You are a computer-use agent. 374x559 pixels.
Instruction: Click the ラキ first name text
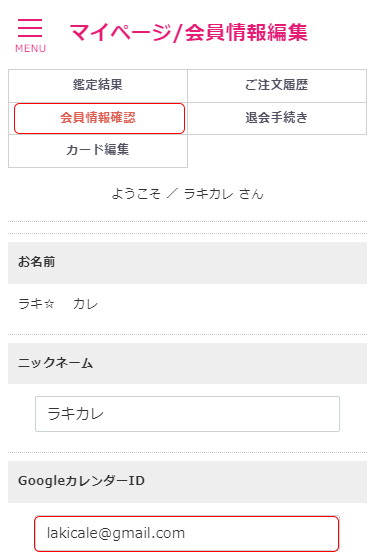[x=31, y=304]
